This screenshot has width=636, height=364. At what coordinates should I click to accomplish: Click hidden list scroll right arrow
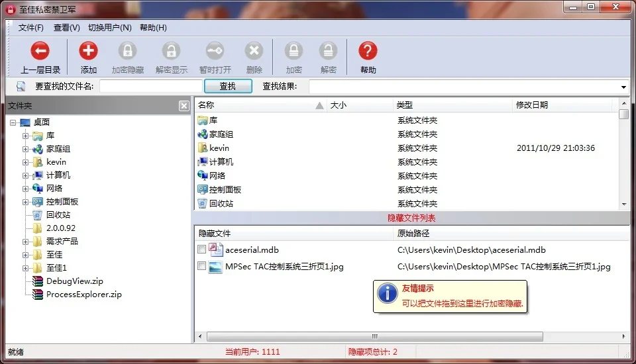(624, 336)
